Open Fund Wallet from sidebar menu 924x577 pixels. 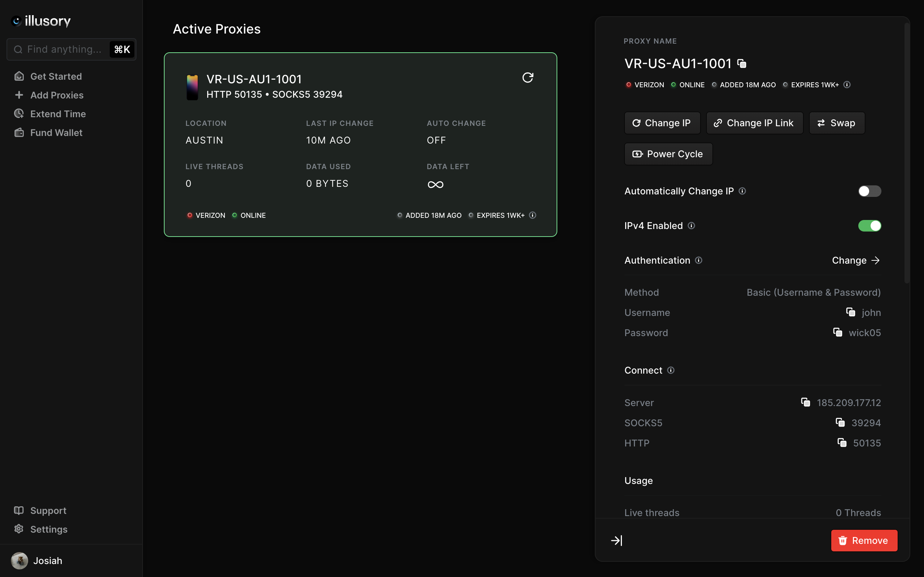tap(56, 132)
